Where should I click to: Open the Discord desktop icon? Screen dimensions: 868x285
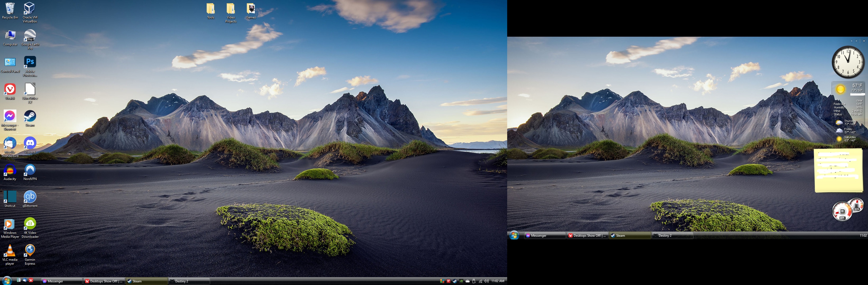tap(30, 143)
